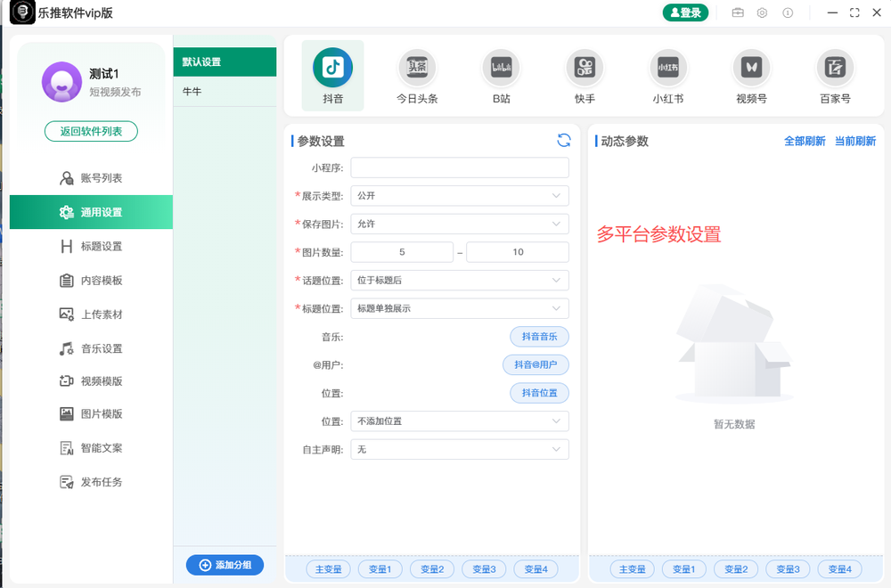Open the 标题位置 dropdown
Viewport: 891px width, 588px height.
coord(459,307)
